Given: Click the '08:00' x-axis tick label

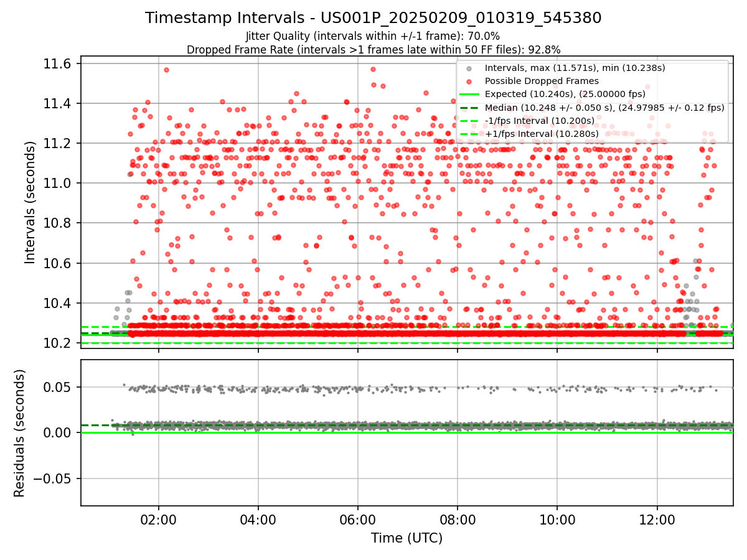Looking at the screenshot, I should (x=458, y=519).
